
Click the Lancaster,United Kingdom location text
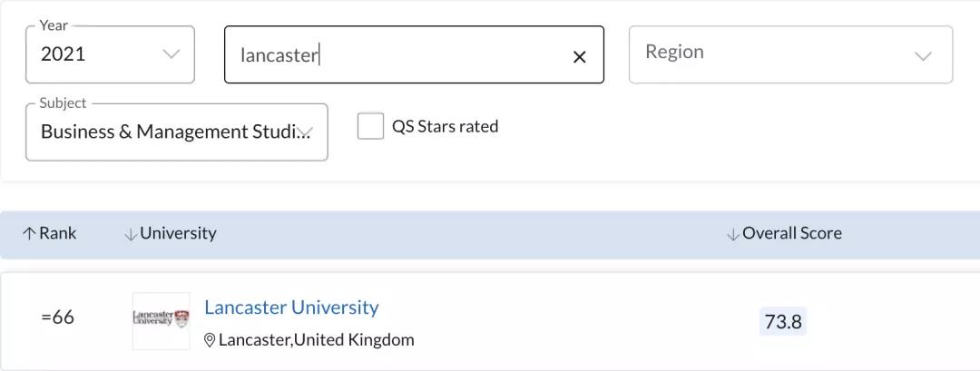click(x=317, y=340)
